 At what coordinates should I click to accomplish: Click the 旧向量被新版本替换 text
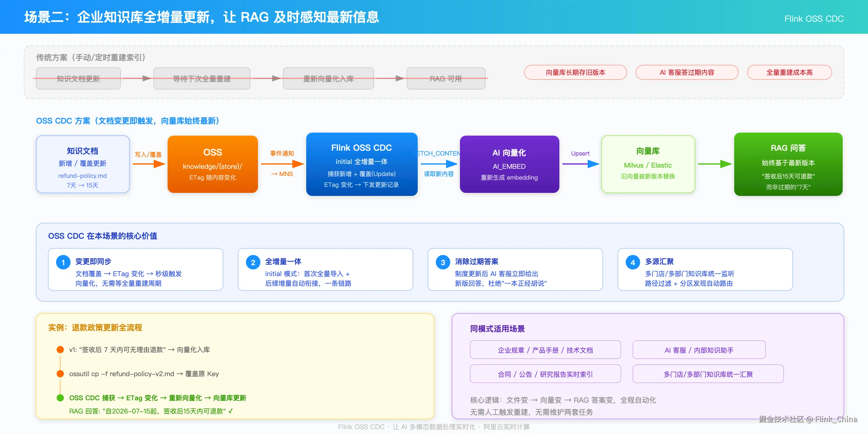coord(648,176)
